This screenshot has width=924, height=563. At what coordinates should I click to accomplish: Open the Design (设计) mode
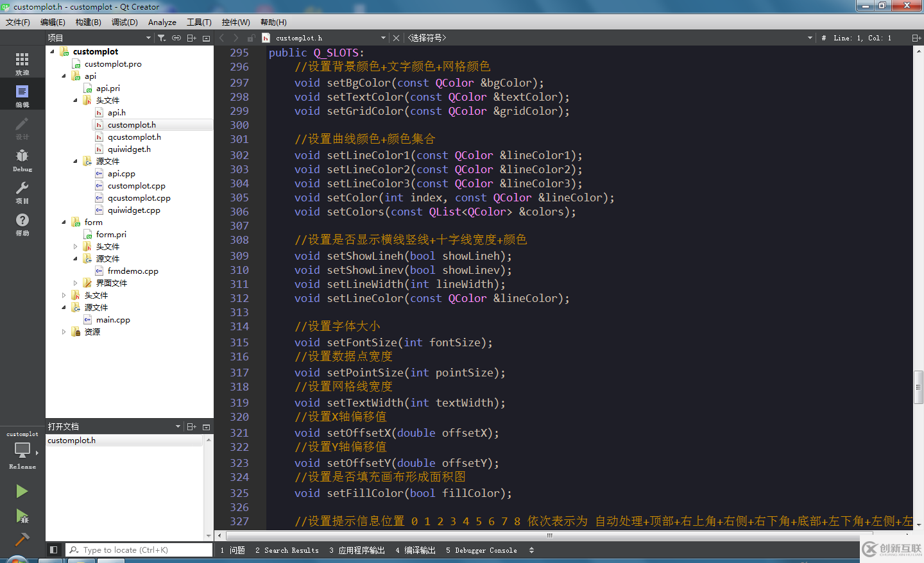pyautogui.click(x=22, y=127)
